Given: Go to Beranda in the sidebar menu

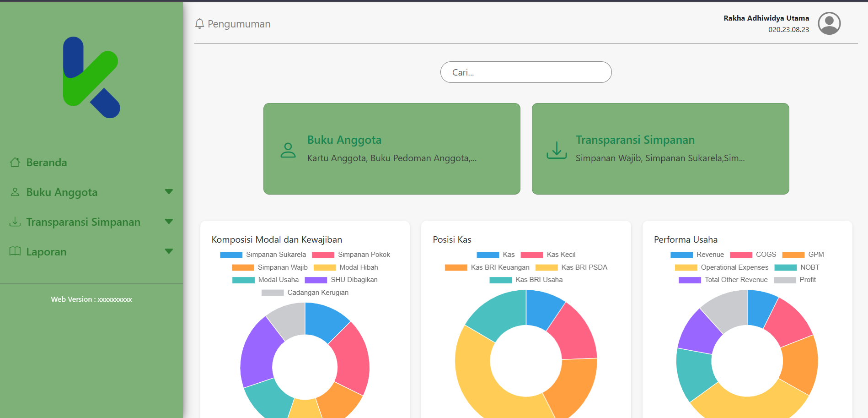Looking at the screenshot, I should click(x=47, y=163).
